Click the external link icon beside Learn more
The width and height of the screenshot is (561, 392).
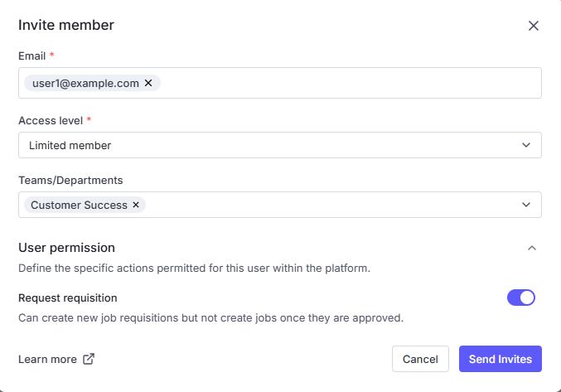[89, 359]
